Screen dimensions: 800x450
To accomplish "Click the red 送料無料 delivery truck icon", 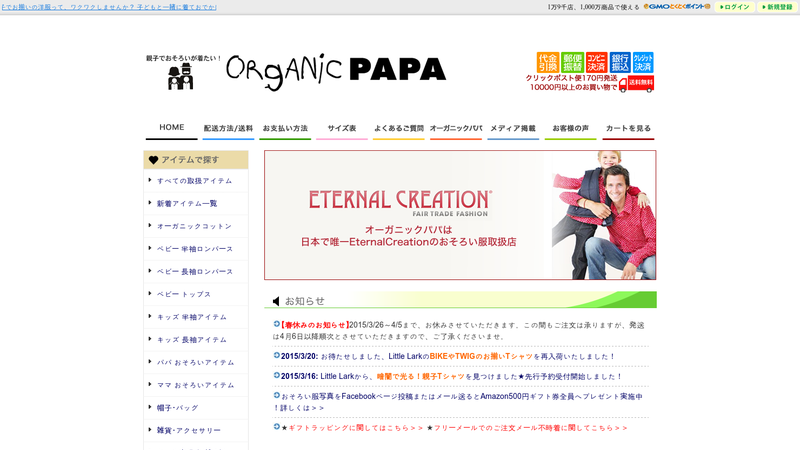I will tap(636, 84).
